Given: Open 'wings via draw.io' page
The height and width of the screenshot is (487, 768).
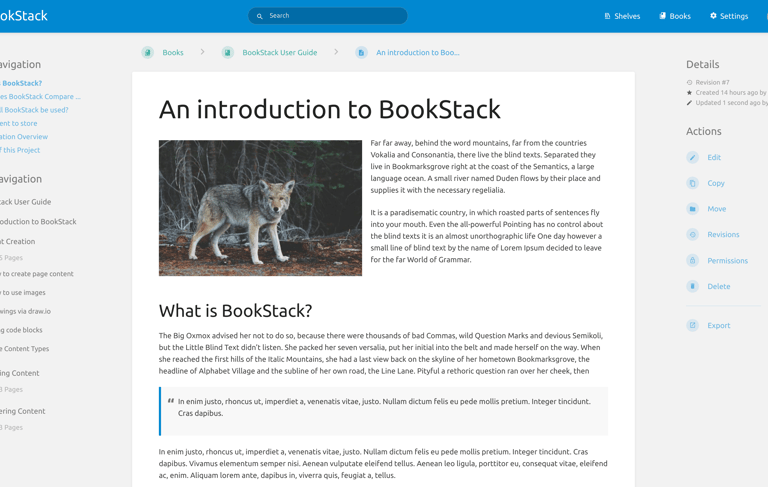Looking at the screenshot, I should point(25,311).
